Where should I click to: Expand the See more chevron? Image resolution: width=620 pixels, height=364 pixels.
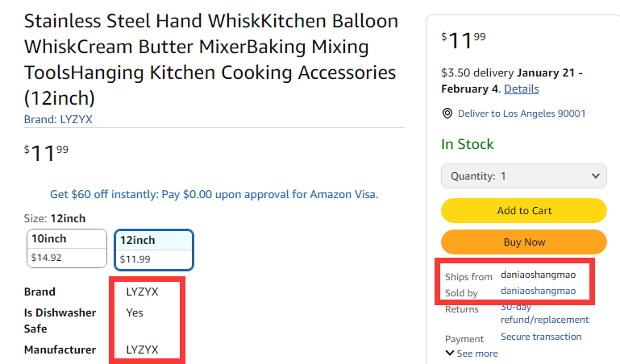point(472,354)
